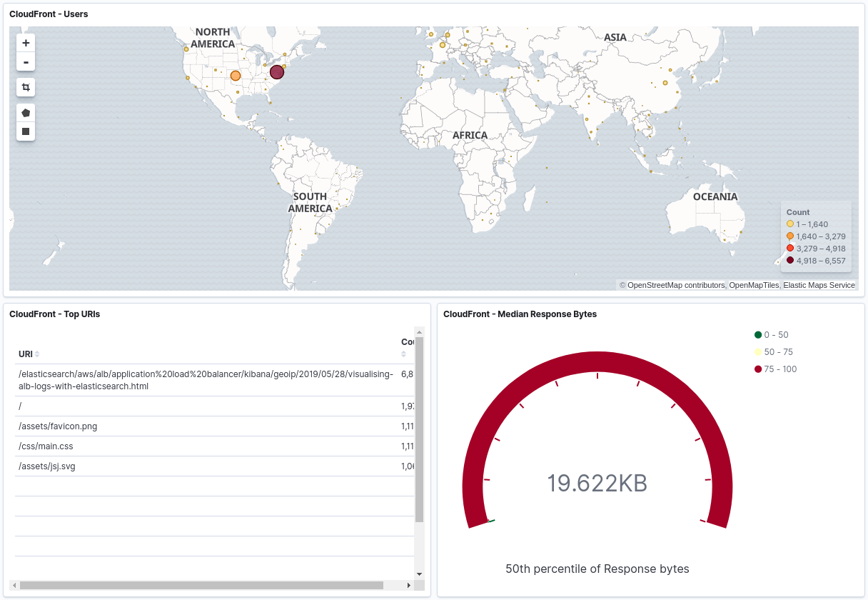868x600 pixels.
Task: Toggle the 50 - 75 gauge legend item
Action: (774, 352)
